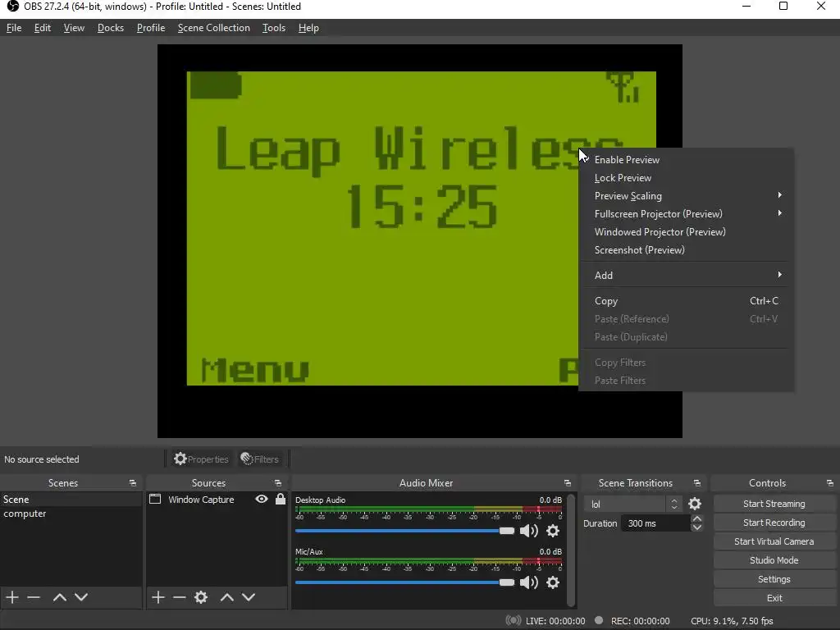
Task: Click Start Streaming button
Action: pos(774,504)
